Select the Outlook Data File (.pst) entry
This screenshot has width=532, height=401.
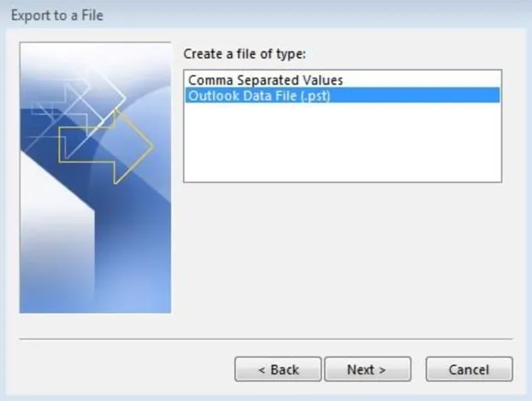(342, 95)
